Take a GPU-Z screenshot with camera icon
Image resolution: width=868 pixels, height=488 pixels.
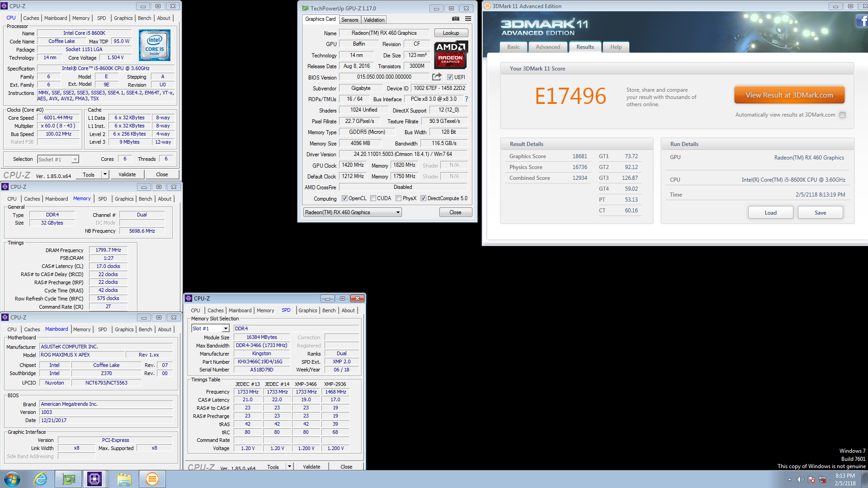pos(456,19)
